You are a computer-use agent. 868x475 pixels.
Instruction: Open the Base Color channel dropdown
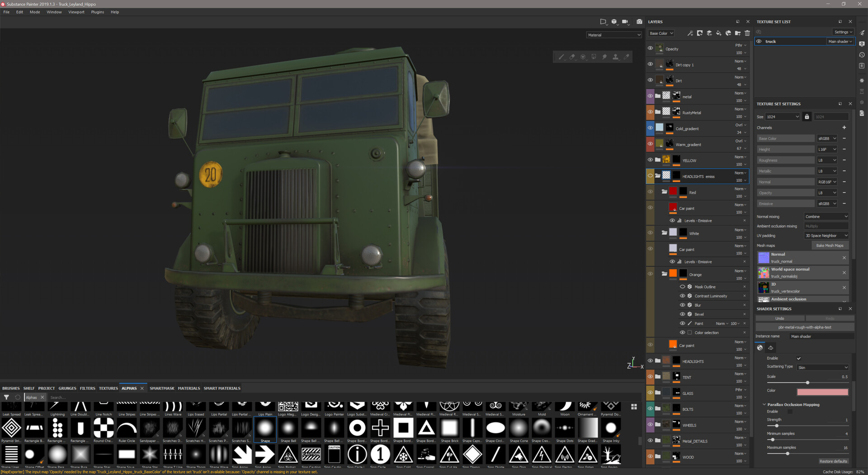tap(827, 138)
